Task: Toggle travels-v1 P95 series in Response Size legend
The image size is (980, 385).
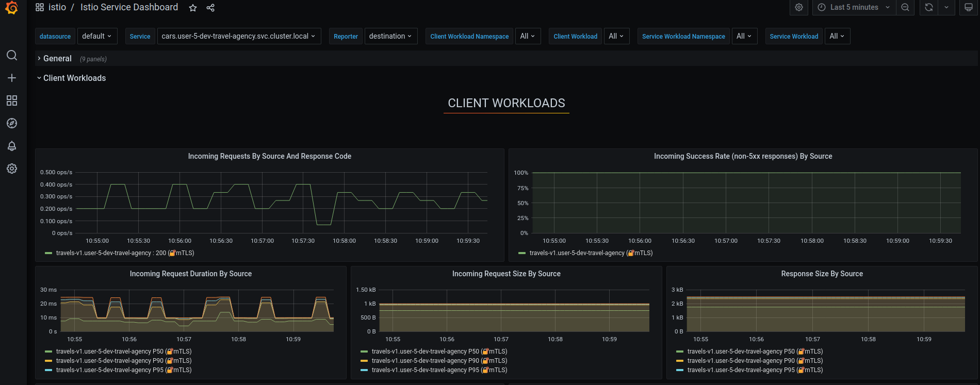Action: coord(755,370)
